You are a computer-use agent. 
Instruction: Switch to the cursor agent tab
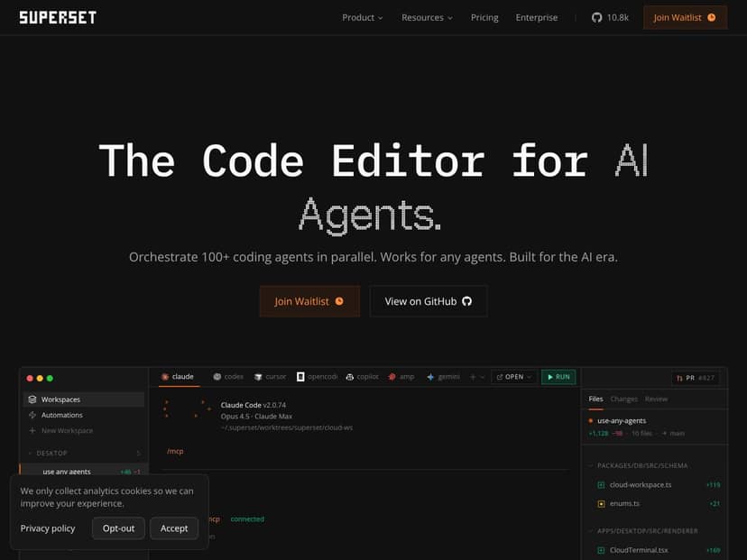(270, 377)
